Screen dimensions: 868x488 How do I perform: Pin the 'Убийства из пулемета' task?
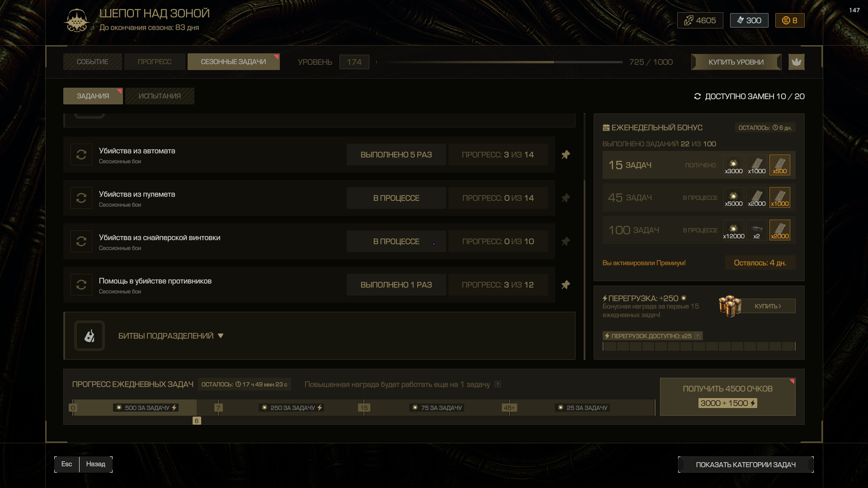click(x=566, y=198)
